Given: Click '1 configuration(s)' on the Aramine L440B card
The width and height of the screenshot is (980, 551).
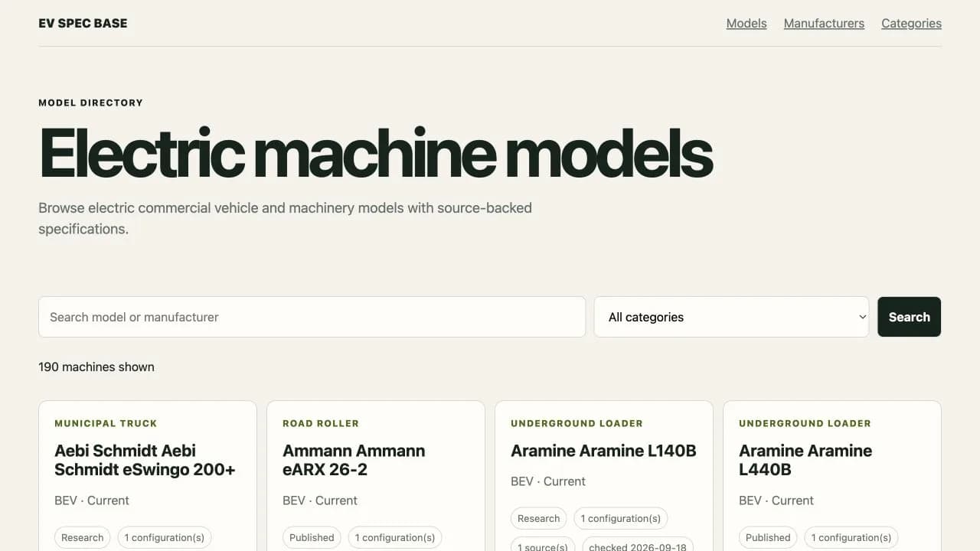Looking at the screenshot, I should coord(851,537).
